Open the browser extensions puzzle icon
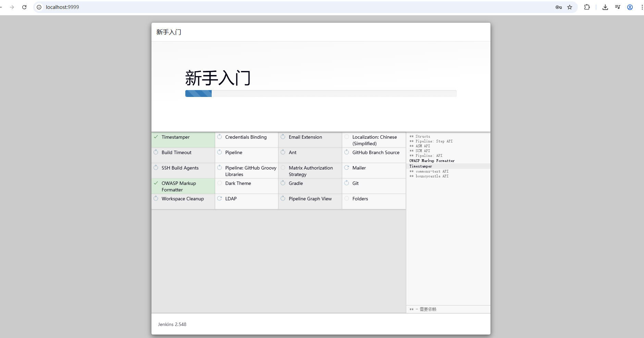Image resolution: width=644 pixels, height=338 pixels. click(x=587, y=7)
